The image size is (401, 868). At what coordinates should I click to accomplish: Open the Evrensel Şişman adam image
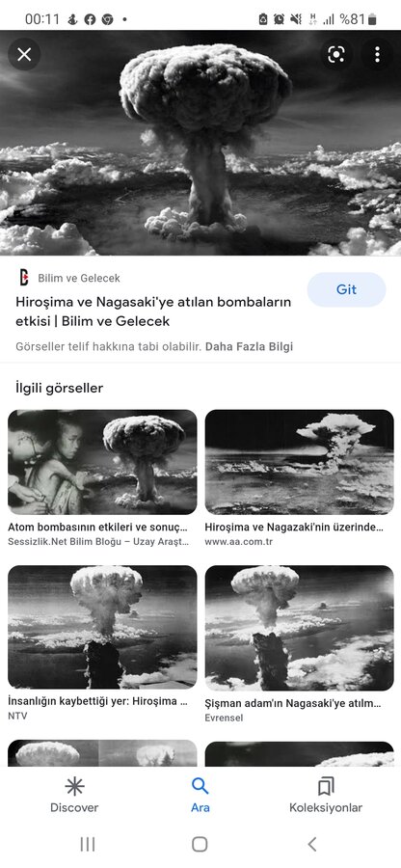[299, 628]
